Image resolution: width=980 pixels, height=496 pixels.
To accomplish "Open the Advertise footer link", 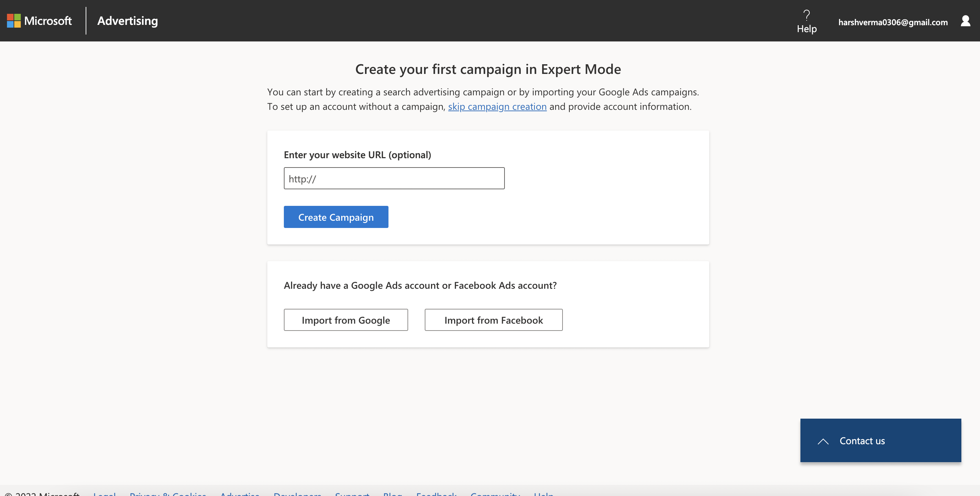I will (240, 493).
